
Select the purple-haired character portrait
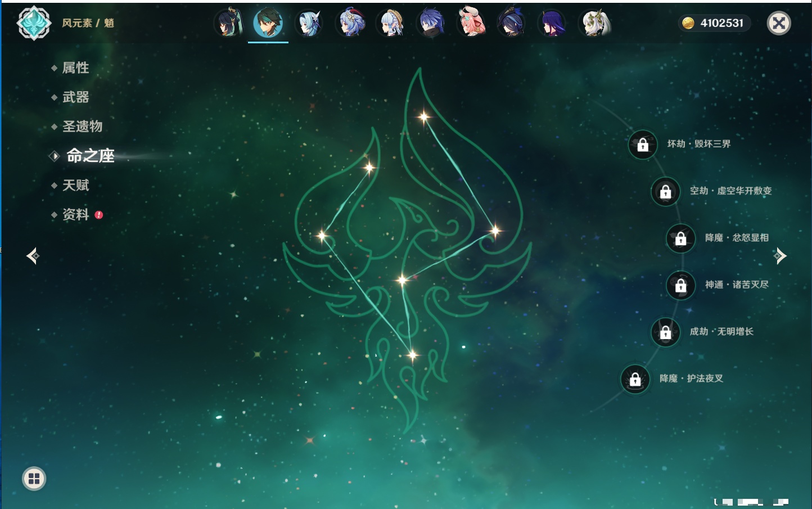tap(552, 24)
